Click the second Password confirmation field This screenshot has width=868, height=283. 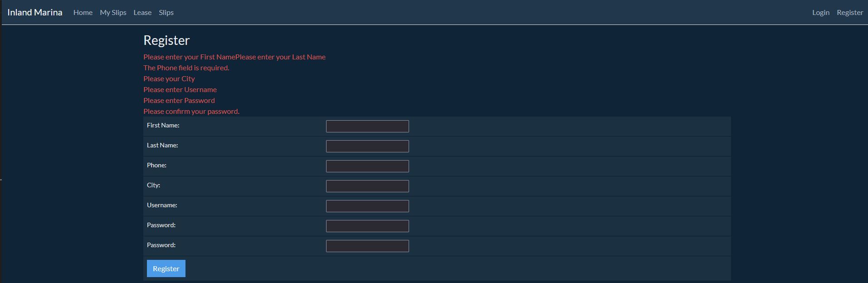click(367, 246)
